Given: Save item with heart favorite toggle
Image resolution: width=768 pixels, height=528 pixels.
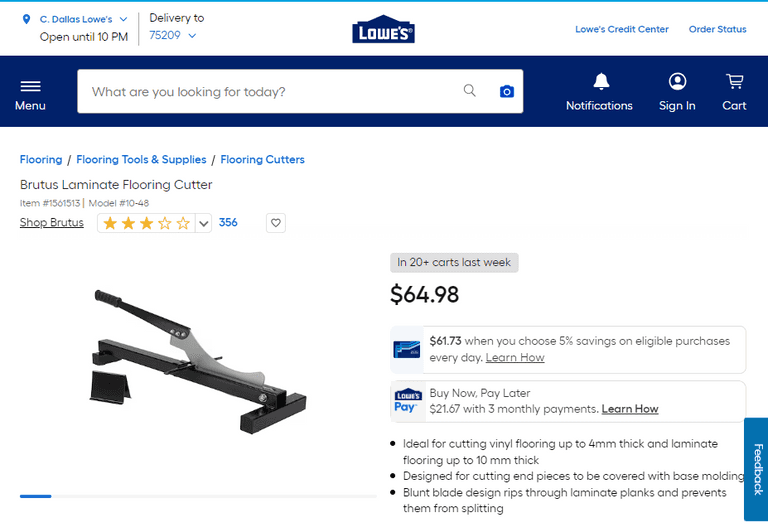Looking at the screenshot, I should [276, 223].
